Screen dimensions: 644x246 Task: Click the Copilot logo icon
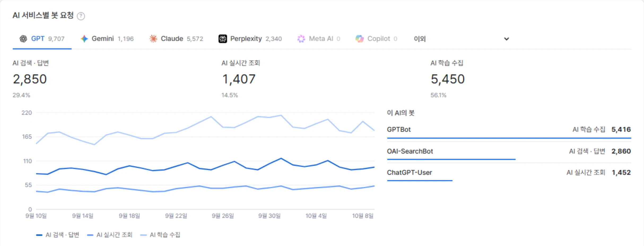(x=360, y=39)
